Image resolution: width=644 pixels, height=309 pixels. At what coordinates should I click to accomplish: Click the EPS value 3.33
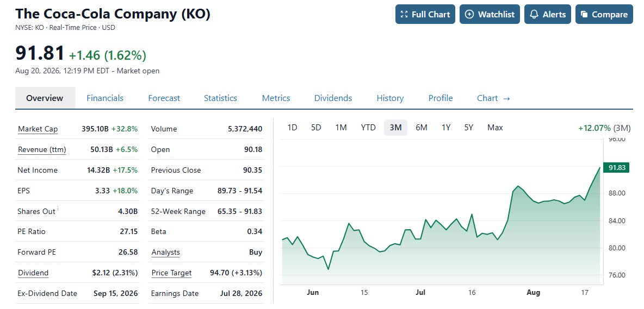tap(103, 191)
